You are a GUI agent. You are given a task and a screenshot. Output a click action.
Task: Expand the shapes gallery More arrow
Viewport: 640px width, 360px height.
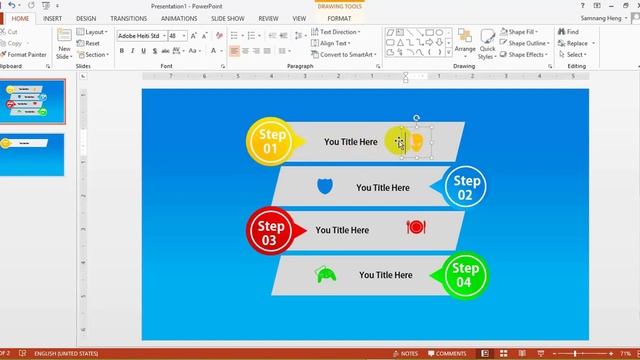(x=449, y=52)
